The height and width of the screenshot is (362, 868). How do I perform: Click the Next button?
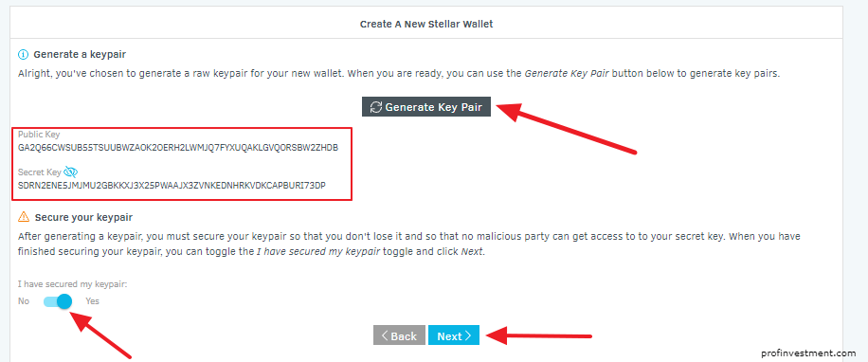(x=454, y=335)
